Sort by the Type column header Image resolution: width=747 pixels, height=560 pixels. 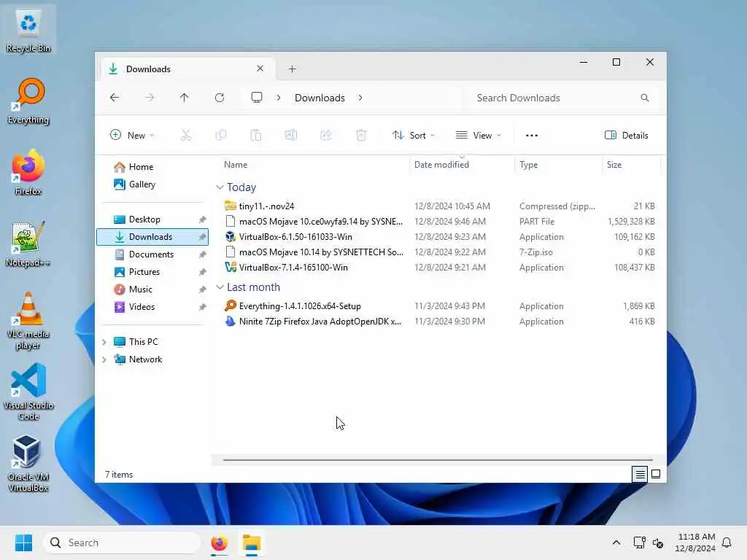pos(558,165)
